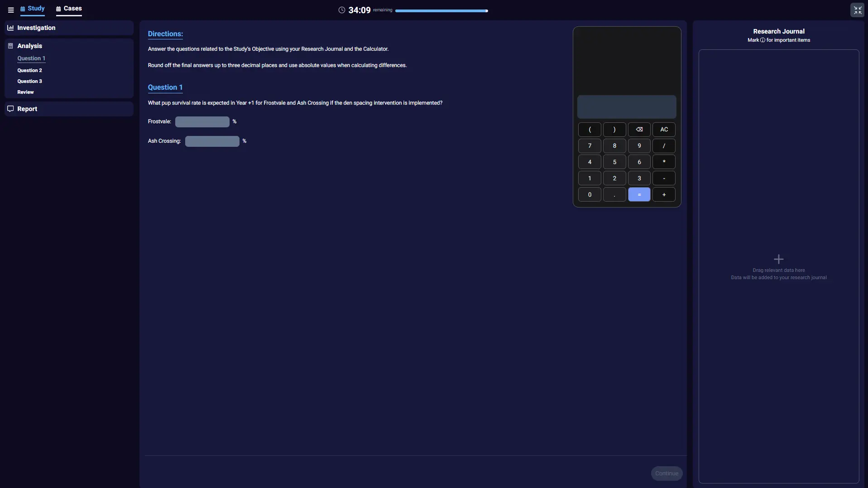Click the plus icon in Research Journal

pos(778,259)
